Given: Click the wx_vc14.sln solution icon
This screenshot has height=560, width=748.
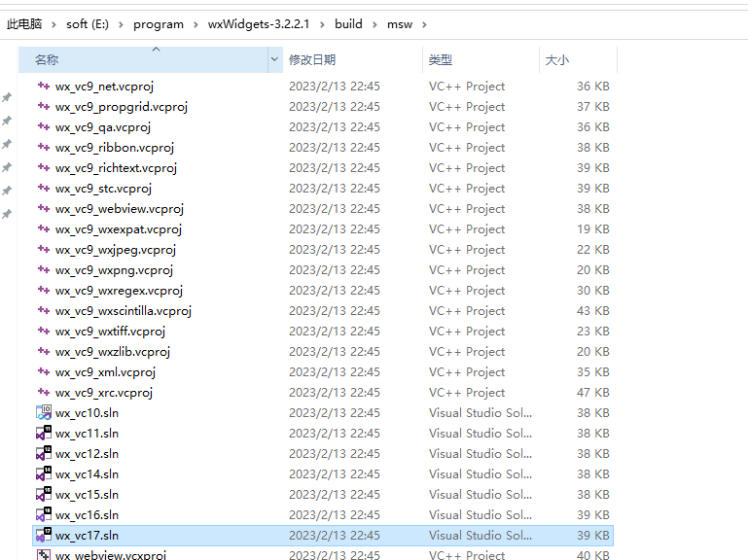Looking at the screenshot, I should [x=44, y=474].
